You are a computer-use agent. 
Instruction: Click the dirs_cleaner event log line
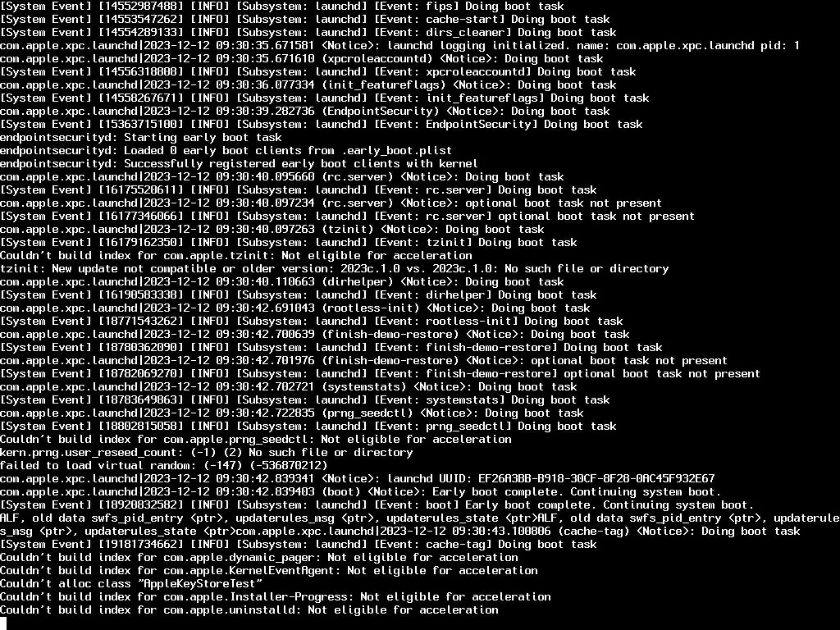pos(308,33)
